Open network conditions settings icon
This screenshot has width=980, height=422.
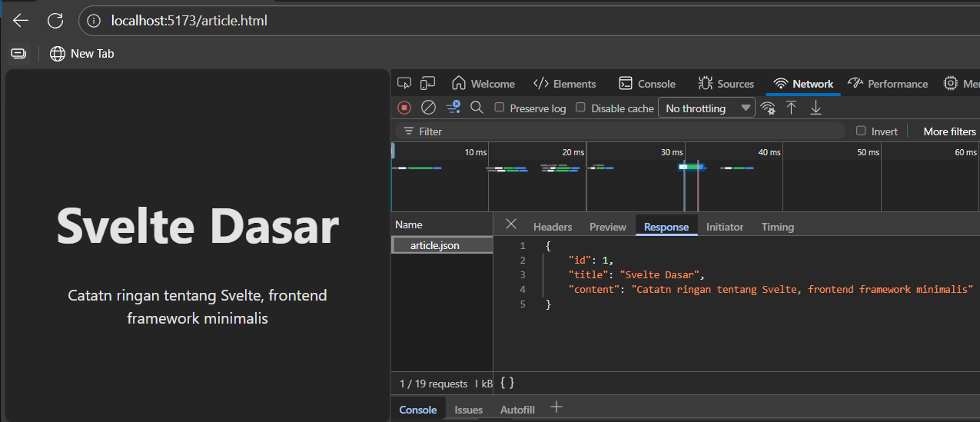[768, 108]
